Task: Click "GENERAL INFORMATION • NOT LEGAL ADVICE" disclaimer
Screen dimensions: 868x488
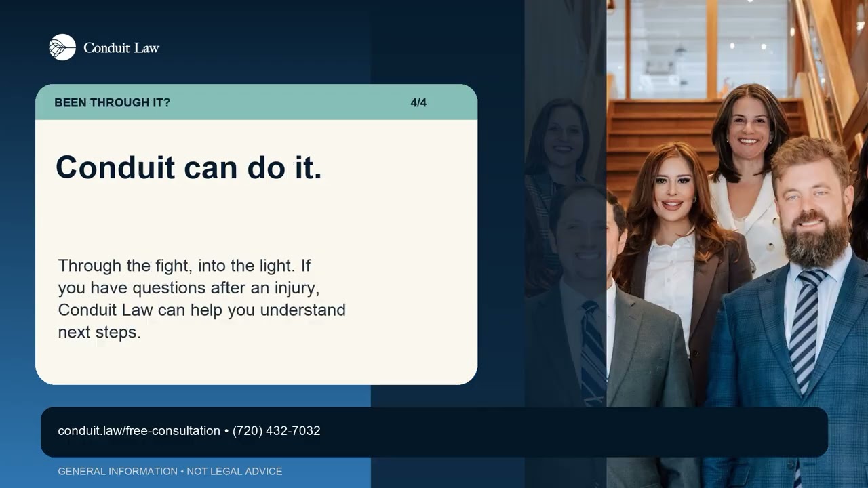Action: point(170,471)
